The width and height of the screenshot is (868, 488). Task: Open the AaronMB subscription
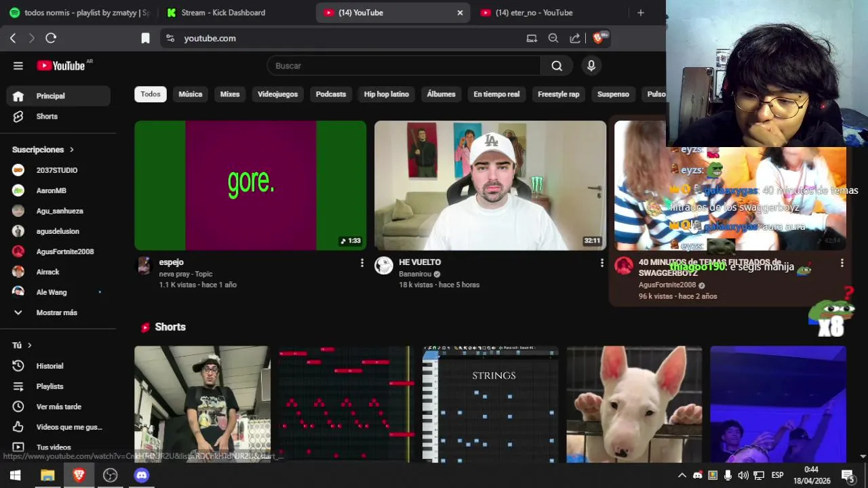point(58,190)
